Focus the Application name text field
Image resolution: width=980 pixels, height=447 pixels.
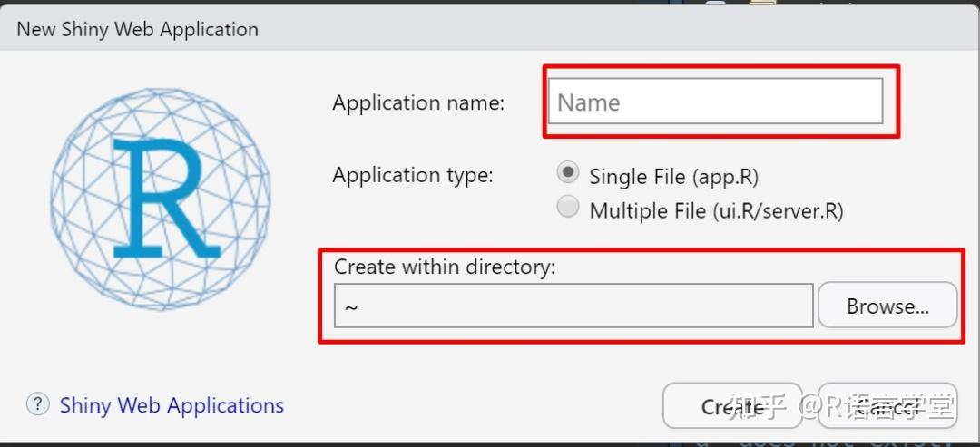tap(714, 102)
